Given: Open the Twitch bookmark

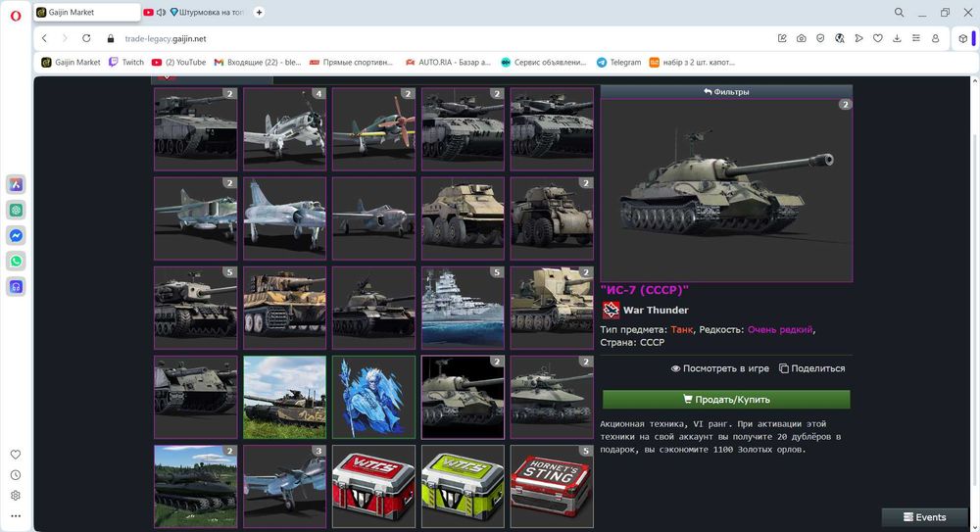Looking at the screenshot, I should 126,62.
